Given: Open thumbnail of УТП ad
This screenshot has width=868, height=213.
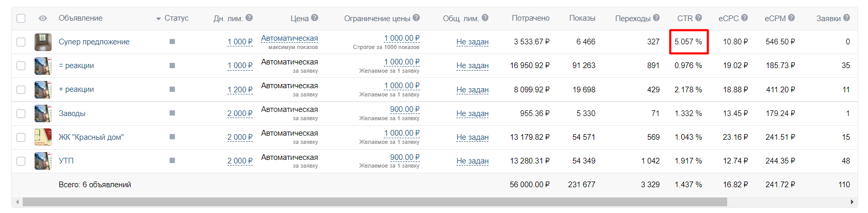Looking at the screenshot, I should coord(43,161).
